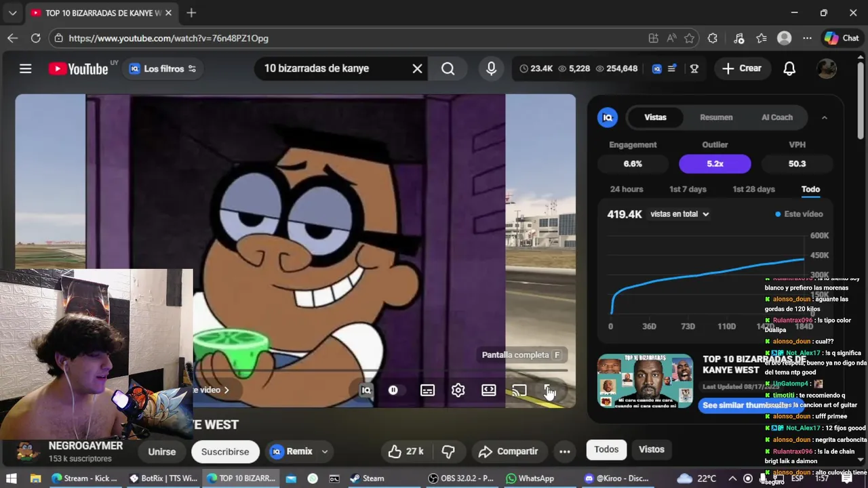Open YouTube notifications bell

(x=789, y=68)
